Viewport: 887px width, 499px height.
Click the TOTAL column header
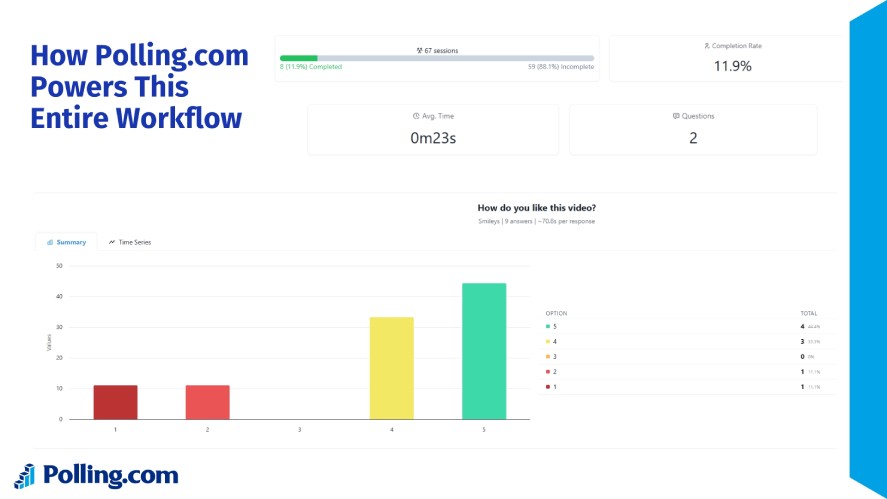pyautogui.click(x=808, y=313)
